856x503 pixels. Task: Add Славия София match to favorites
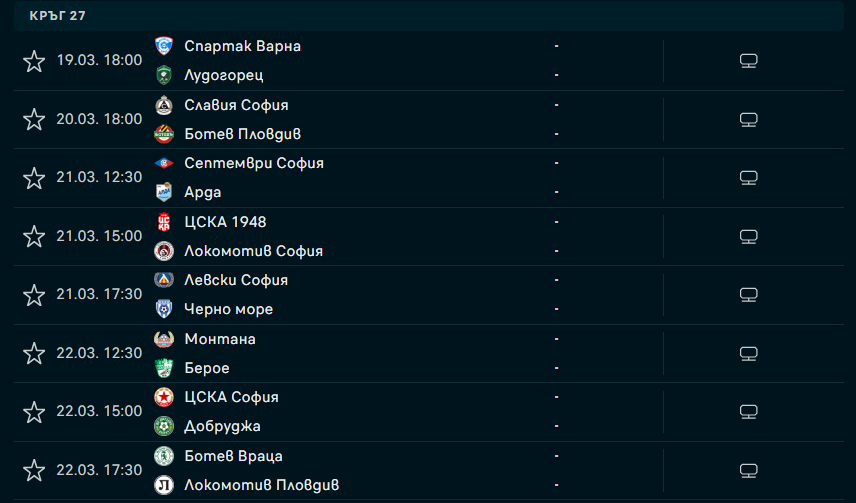point(34,120)
